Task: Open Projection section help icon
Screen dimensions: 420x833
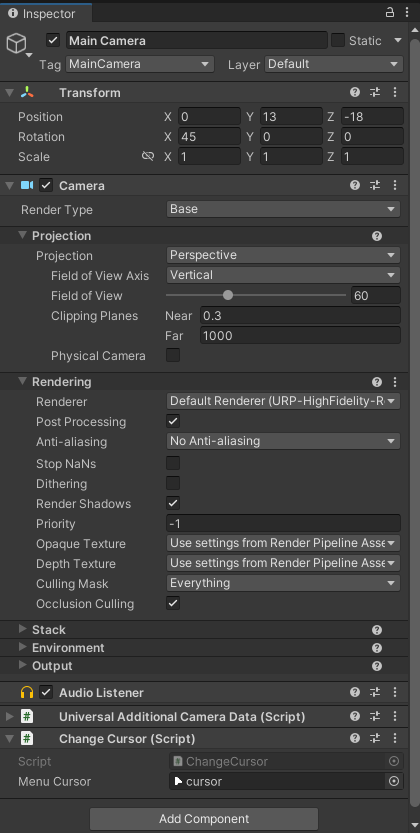Action: coord(377,236)
